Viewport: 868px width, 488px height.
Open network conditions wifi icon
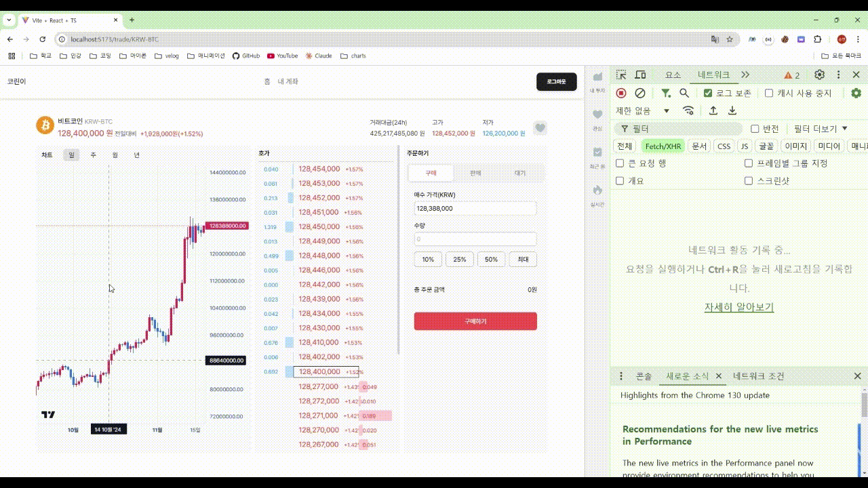click(x=688, y=110)
